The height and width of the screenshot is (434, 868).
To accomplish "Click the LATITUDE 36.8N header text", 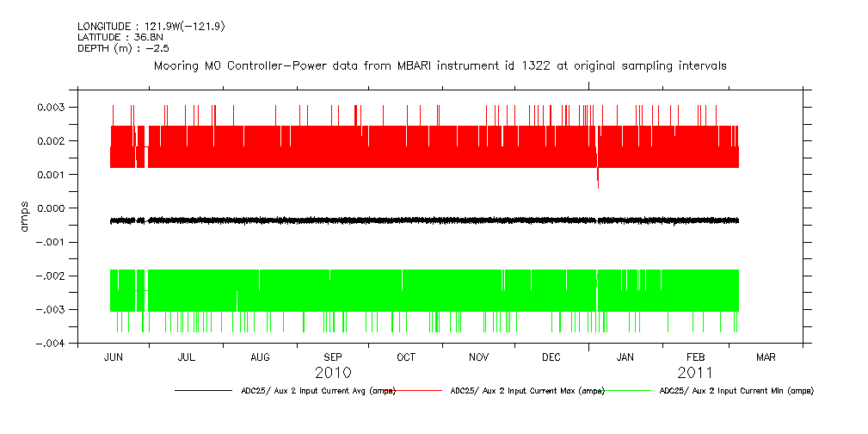I will pyautogui.click(x=119, y=37).
